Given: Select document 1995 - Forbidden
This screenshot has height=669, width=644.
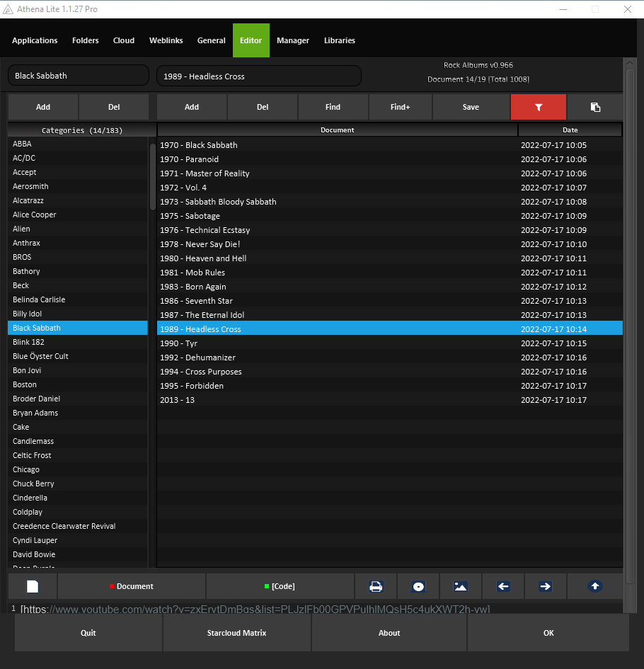Looking at the screenshot, I should tap(390, 386).
